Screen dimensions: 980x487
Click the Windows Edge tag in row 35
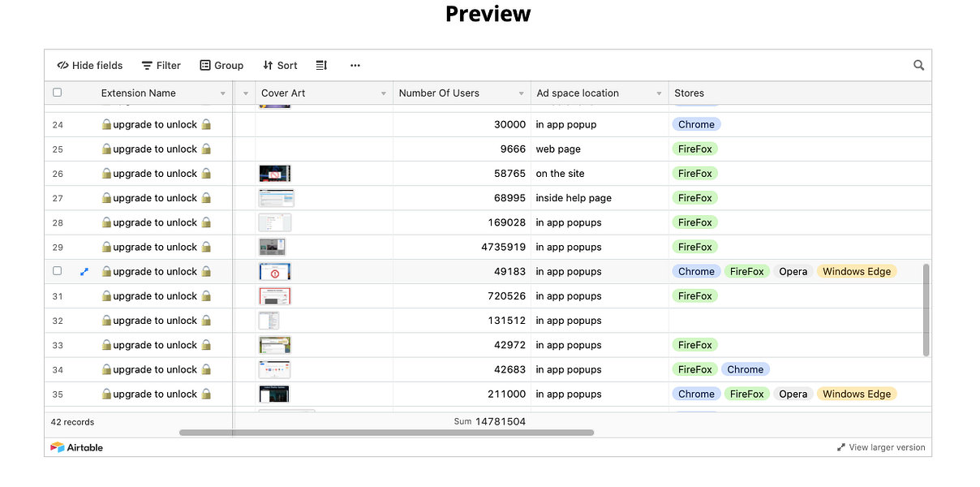click(x=857, y=394)
